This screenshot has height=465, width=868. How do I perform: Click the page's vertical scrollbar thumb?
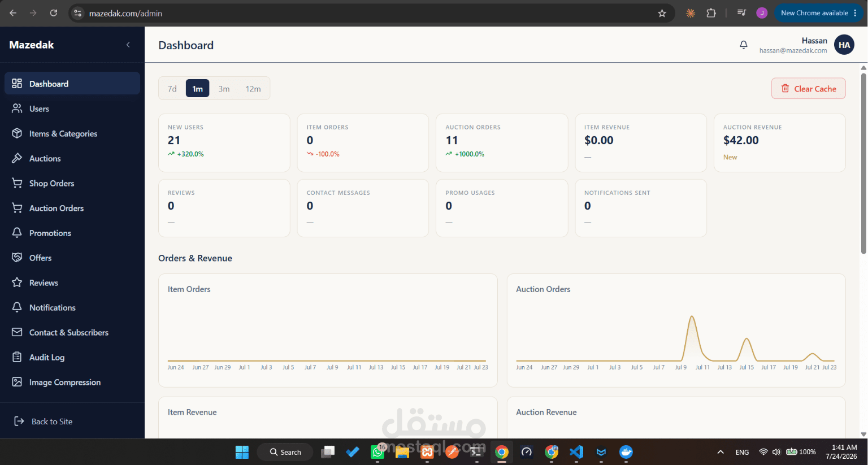click(863, 163)
